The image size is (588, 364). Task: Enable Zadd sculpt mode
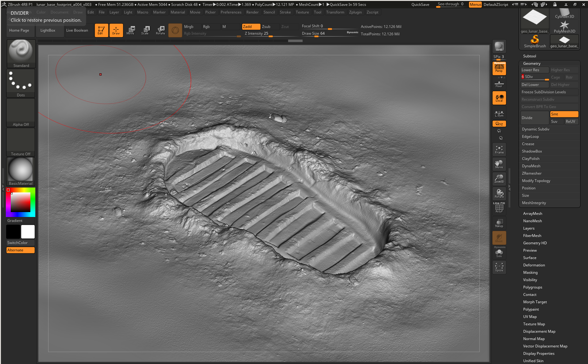coord(251,27)
